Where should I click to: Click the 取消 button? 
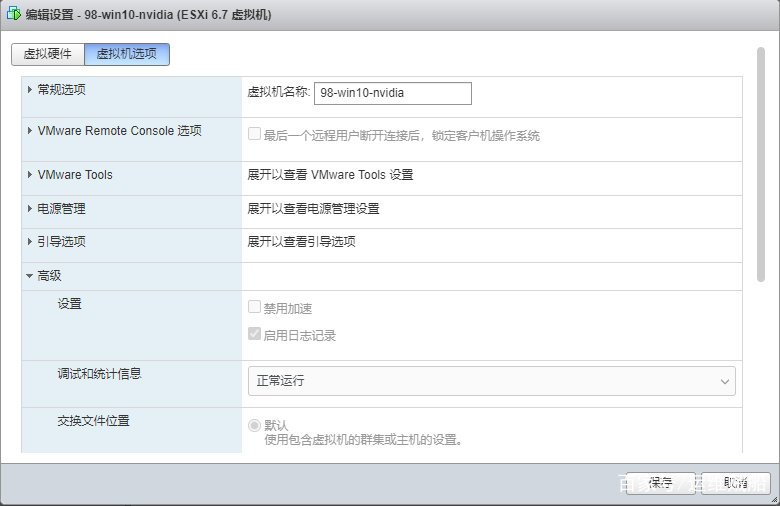click(x=735, y=482)
